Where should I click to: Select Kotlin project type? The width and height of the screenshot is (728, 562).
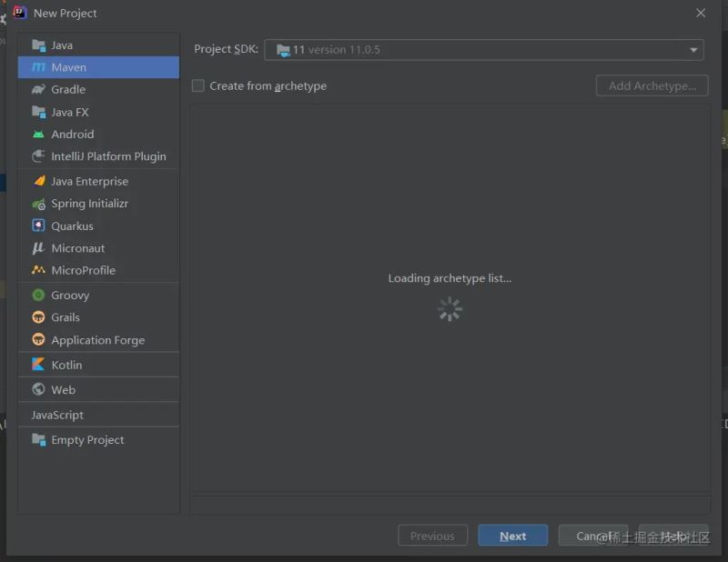tap(98, 365)
